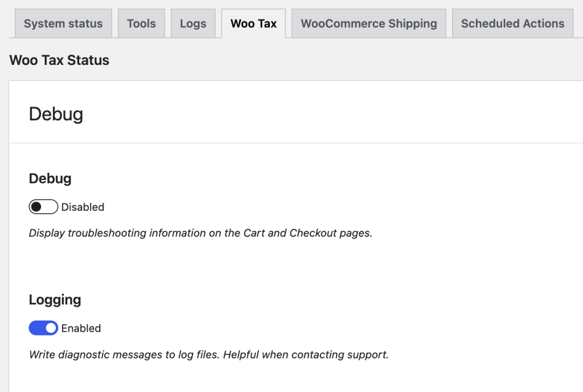Click the Woo Tax Status page heading
The width and height of the screenshot is (583, 392).
60,60
